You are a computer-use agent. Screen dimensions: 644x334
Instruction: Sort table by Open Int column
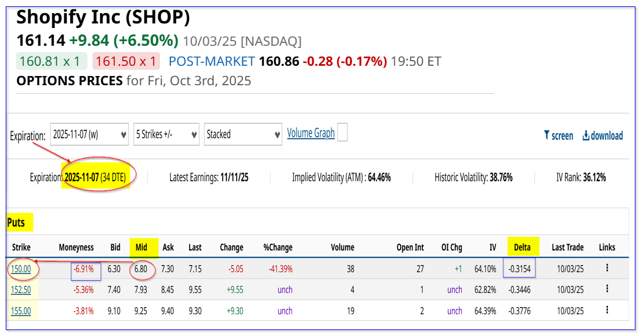tap(410, 247)
